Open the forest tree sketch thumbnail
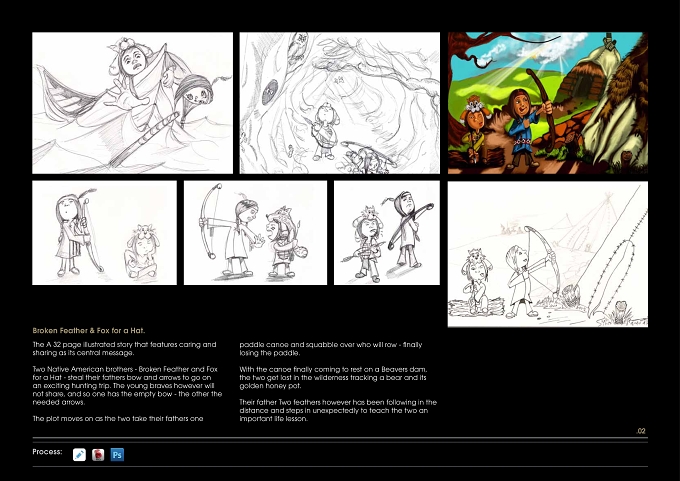 340,103
